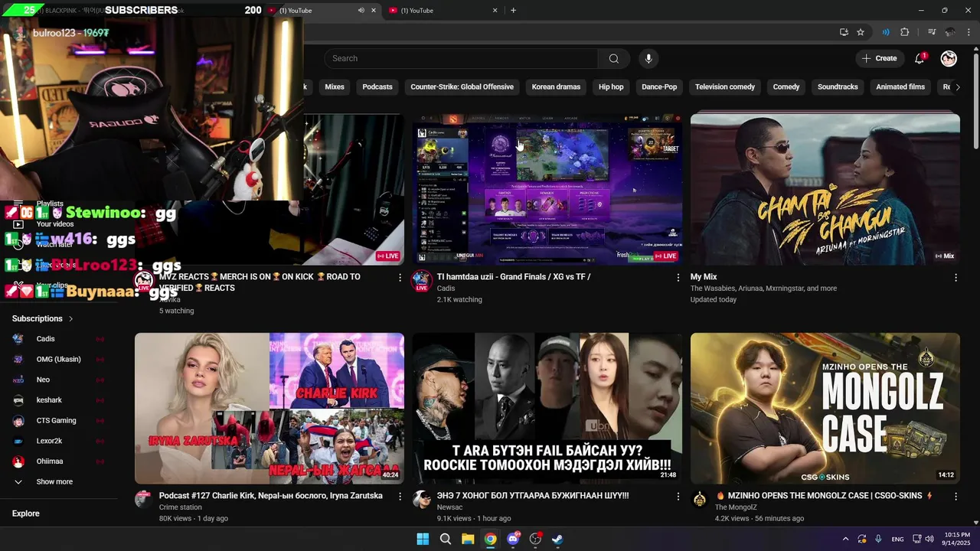Mute the first YouTube tab's speaker icon
This screenshot has width=980, height=551.
coord(361,10)
